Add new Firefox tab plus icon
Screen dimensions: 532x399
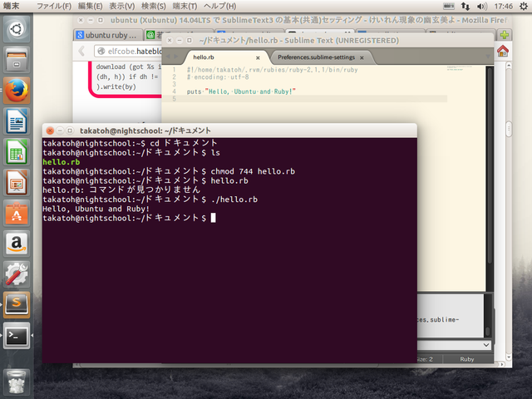tap(505, 35)
